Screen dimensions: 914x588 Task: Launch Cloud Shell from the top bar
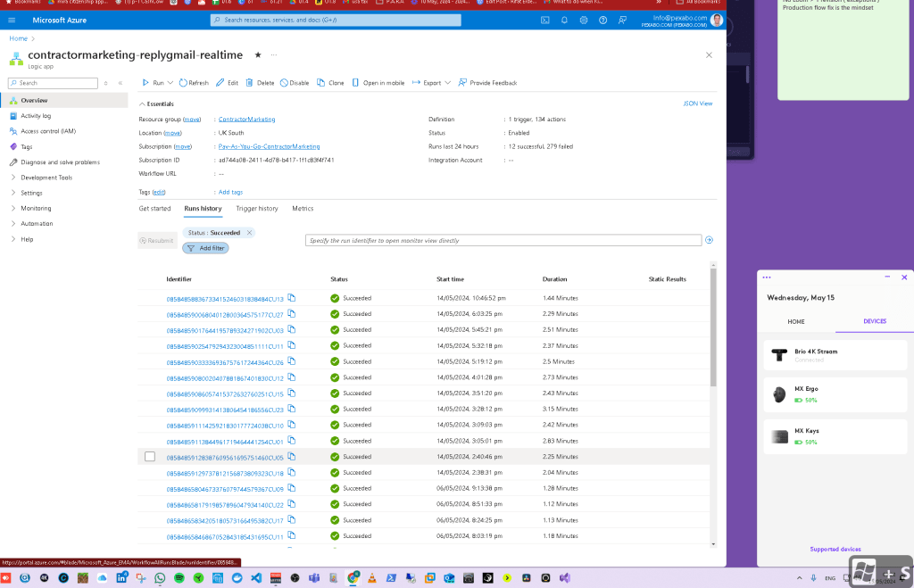pos(545,20)
